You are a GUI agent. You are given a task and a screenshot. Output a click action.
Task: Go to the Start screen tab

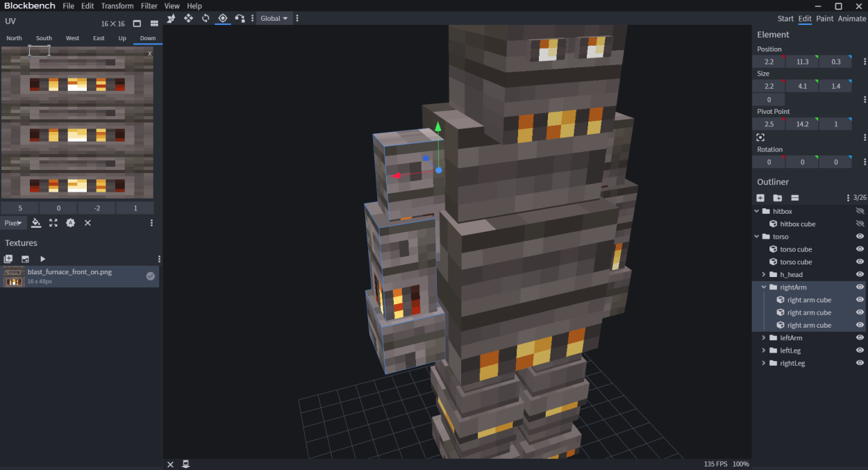[x=785, y=19]
